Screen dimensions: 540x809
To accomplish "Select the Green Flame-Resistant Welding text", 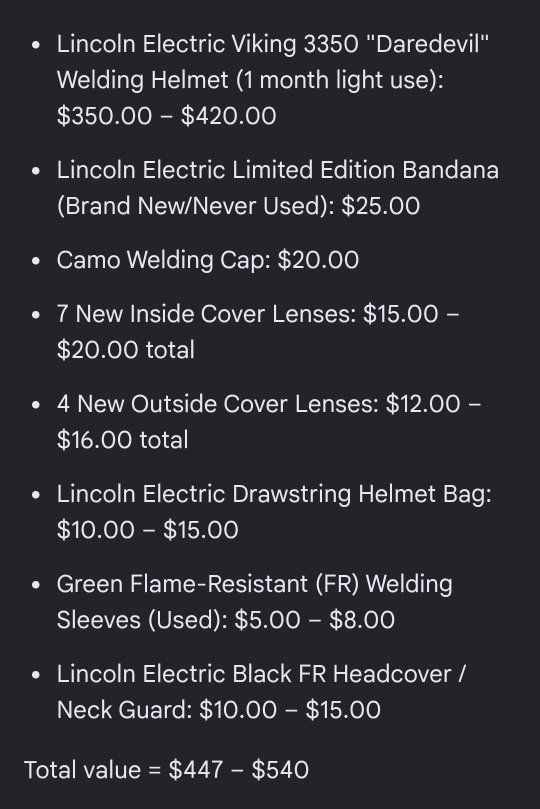I will pyautogui.click(x=255, y=585).
